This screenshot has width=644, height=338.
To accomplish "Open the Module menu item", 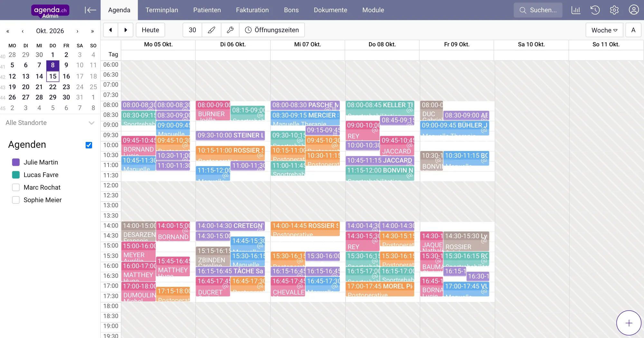I will click(373, 10).
